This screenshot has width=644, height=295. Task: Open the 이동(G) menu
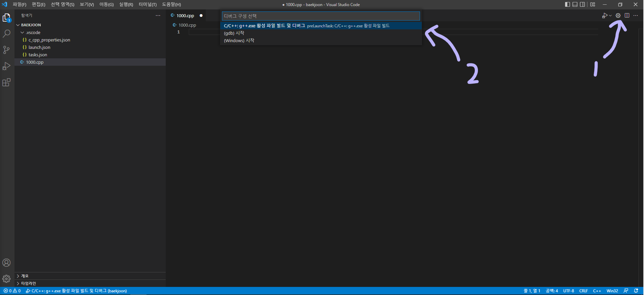pyautogui.click(x=106, y=4)
